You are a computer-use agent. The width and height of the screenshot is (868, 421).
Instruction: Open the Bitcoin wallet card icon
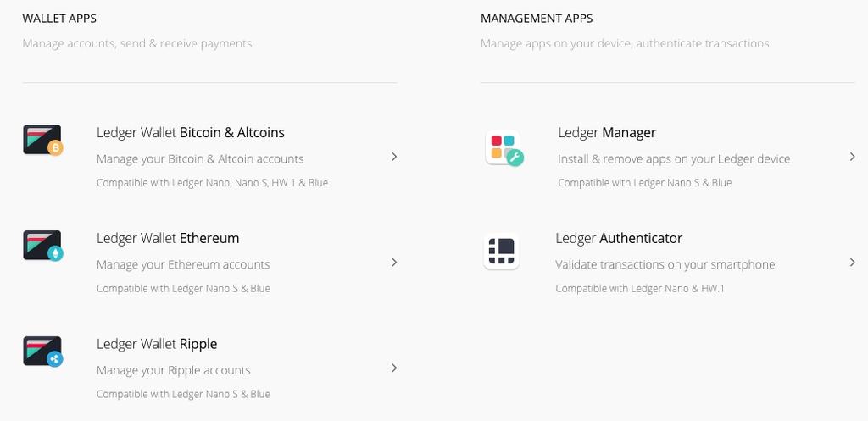coord(43,140)
